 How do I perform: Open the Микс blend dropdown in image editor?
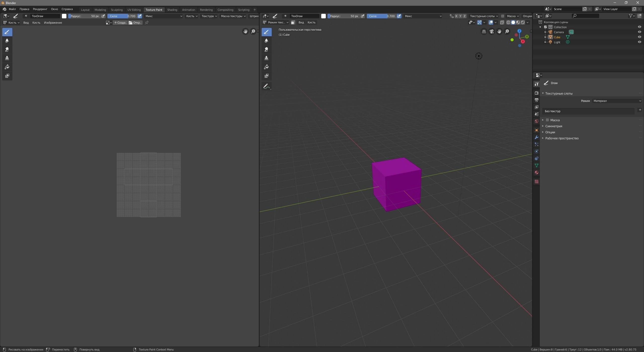click(164, 16)
